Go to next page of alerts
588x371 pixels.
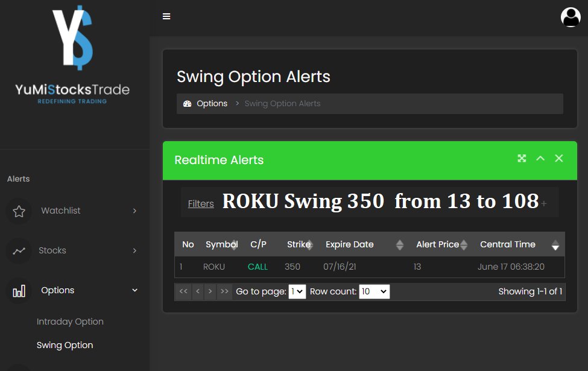(210, 291)
